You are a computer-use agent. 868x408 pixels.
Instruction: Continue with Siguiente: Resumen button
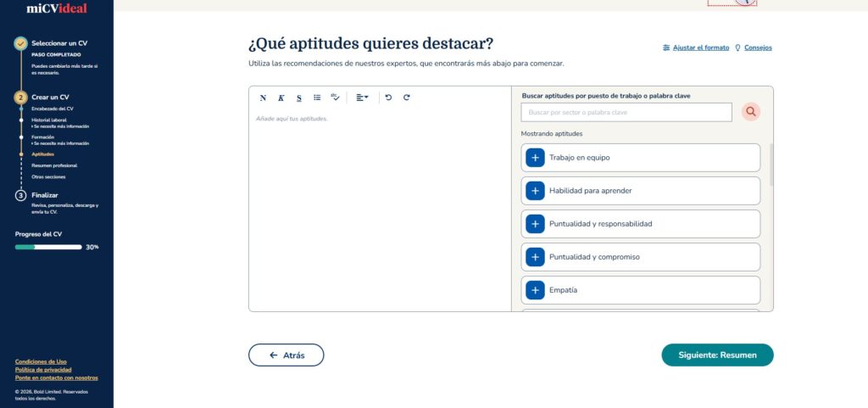click(x=717, y=355)
